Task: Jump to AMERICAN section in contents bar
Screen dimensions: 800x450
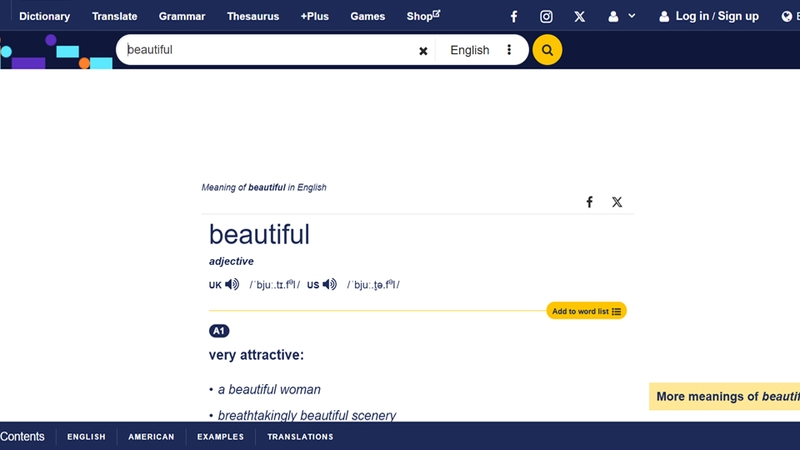Action: 151,437
